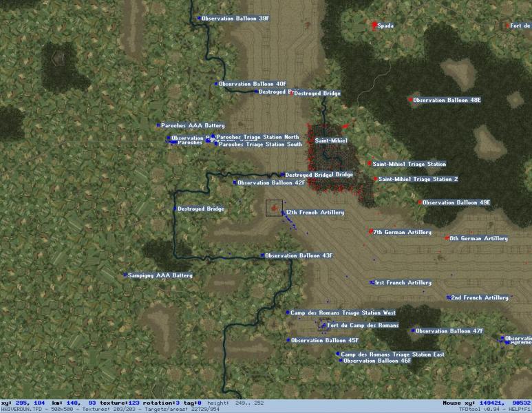
Task: Select the Observation Balloon 46F label
Action: 377,361
